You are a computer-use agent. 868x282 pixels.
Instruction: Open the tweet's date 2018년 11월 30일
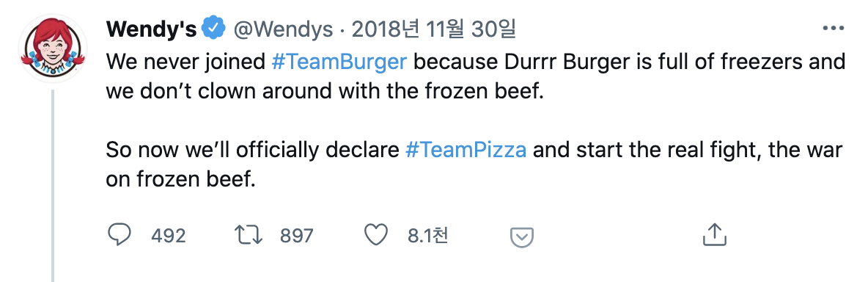pyautogui.click(x=433, y=29)
